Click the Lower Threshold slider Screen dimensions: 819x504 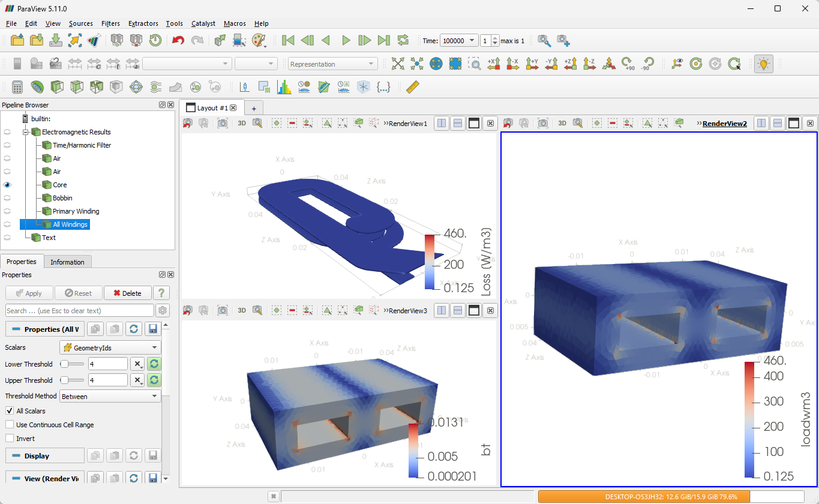pos(73,364)
